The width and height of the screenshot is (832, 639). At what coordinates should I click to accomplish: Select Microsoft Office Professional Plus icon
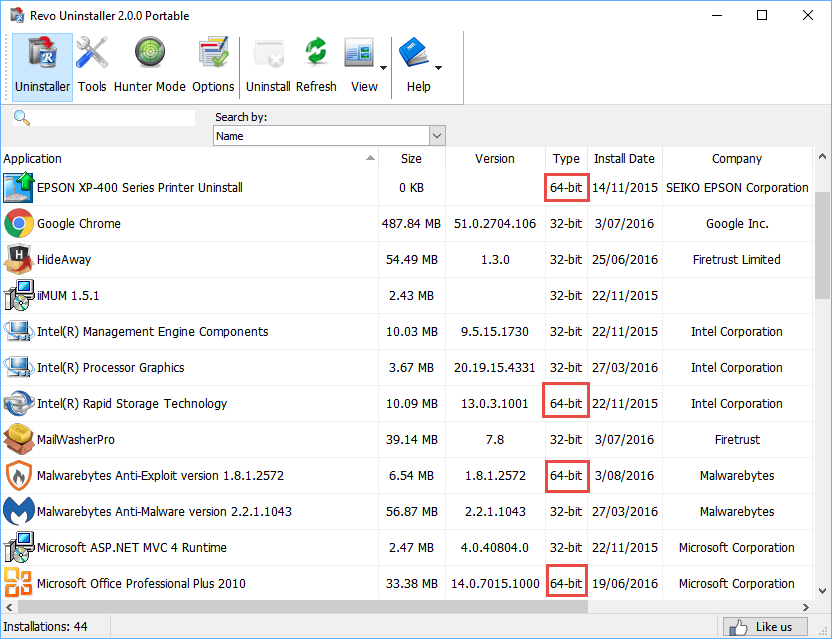tap(19, 583)
